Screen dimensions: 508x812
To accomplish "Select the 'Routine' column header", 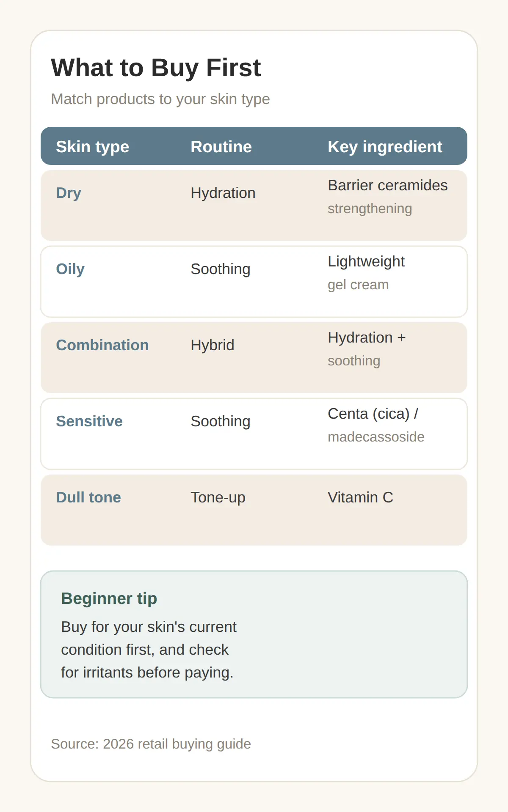I will tap(221, 147).
